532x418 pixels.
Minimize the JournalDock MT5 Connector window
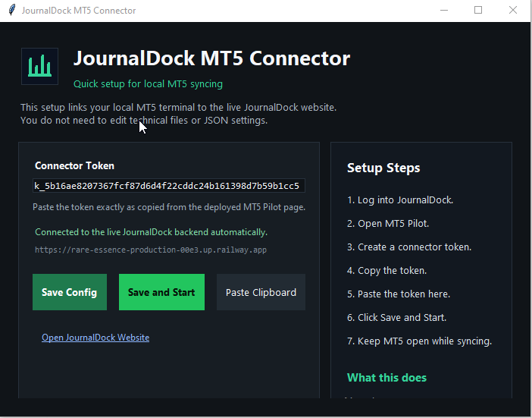444,10
